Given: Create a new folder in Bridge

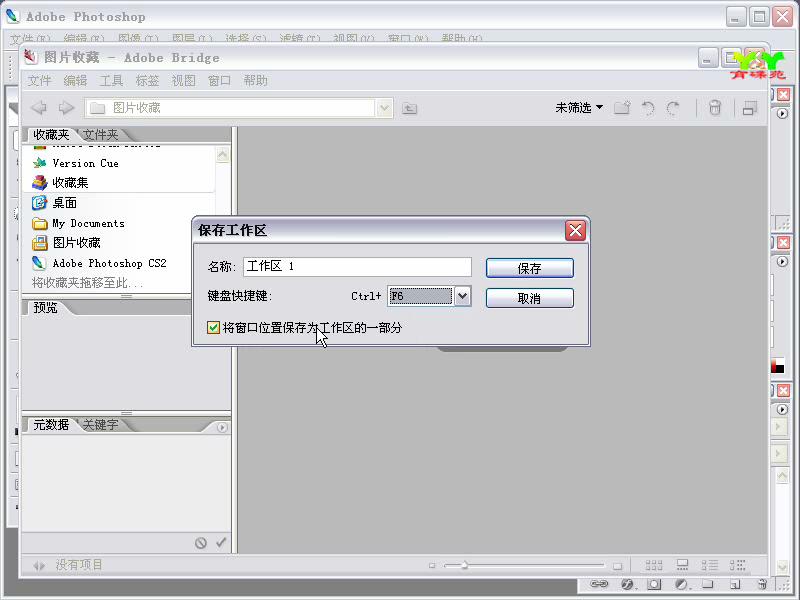Looking at the screenshot, I should pyautogui.click(x=622, y=108).
